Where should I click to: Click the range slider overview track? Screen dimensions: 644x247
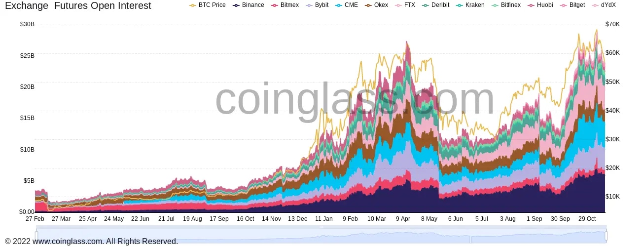tap(321, 236)
